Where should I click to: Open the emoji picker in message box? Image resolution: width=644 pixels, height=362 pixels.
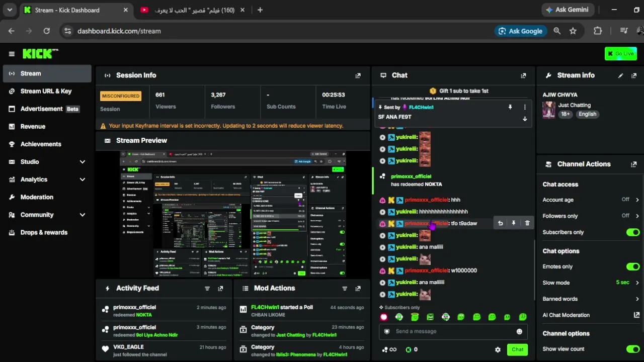519,331
